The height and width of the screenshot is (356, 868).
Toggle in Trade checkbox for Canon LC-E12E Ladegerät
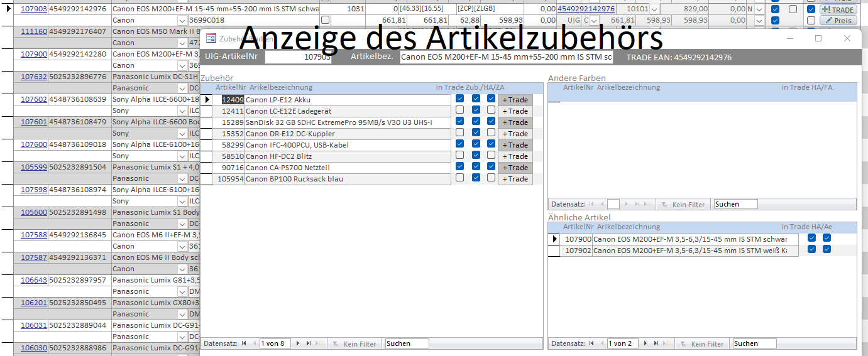pos(460,110)
